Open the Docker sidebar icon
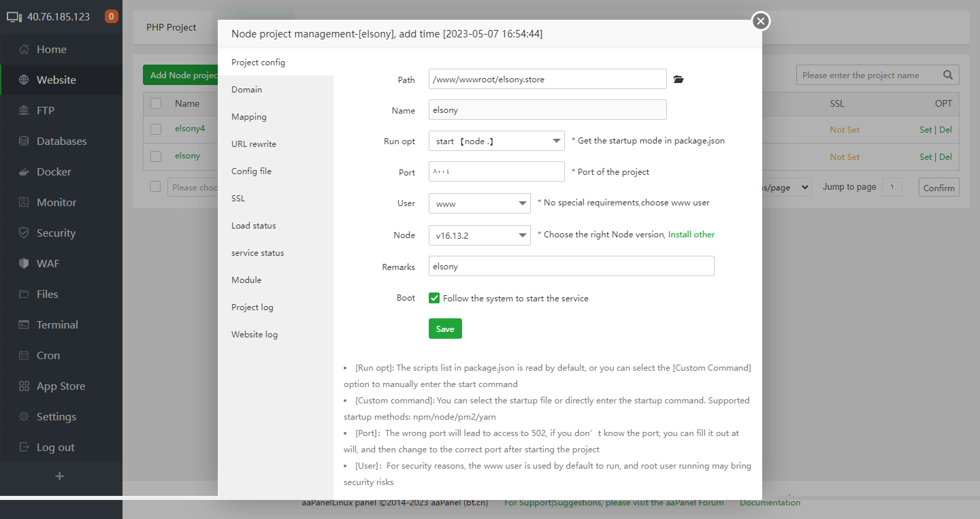 [x=24, y=172]
